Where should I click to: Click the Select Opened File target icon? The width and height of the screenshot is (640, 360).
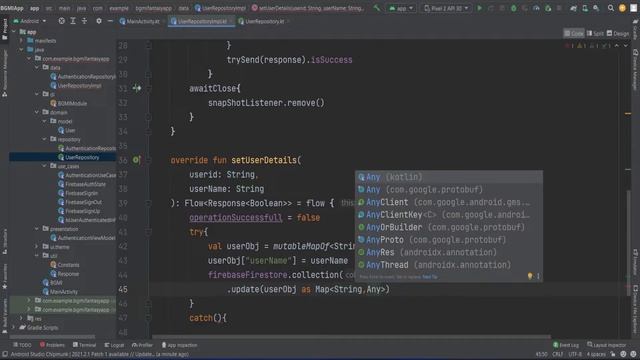[x=61, y=21]
